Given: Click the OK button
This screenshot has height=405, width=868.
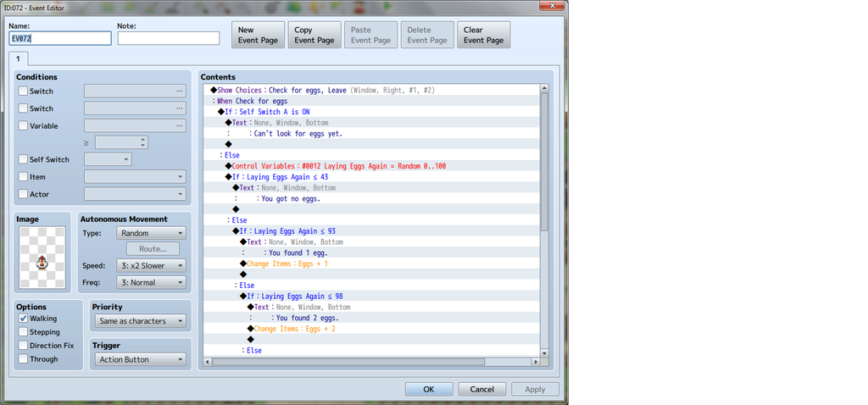Looking at the screenshot, I should pyautogui.click(x=428, y=389).
